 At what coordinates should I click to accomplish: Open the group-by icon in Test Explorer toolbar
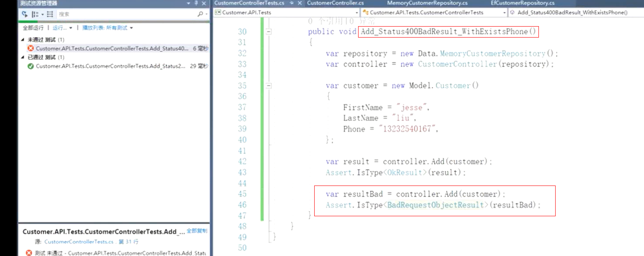pyautogui.click(x=34, y=14)
